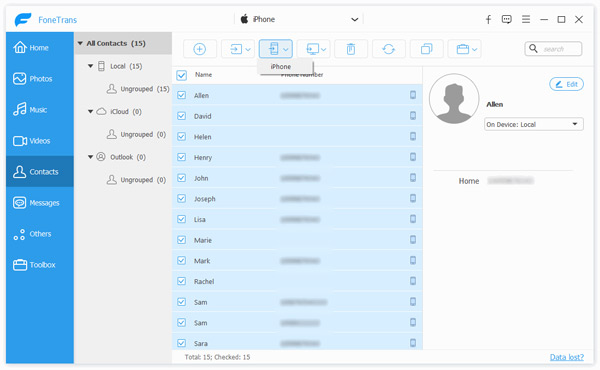Click the Name column header
The image size is (600, 370).
pos(203,75)
